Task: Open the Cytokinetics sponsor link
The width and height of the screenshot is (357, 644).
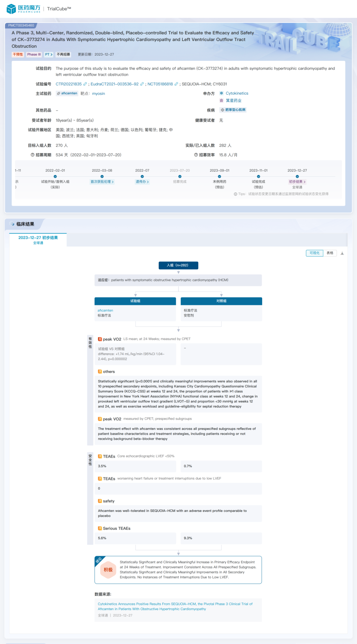Action: click(237, 94)
